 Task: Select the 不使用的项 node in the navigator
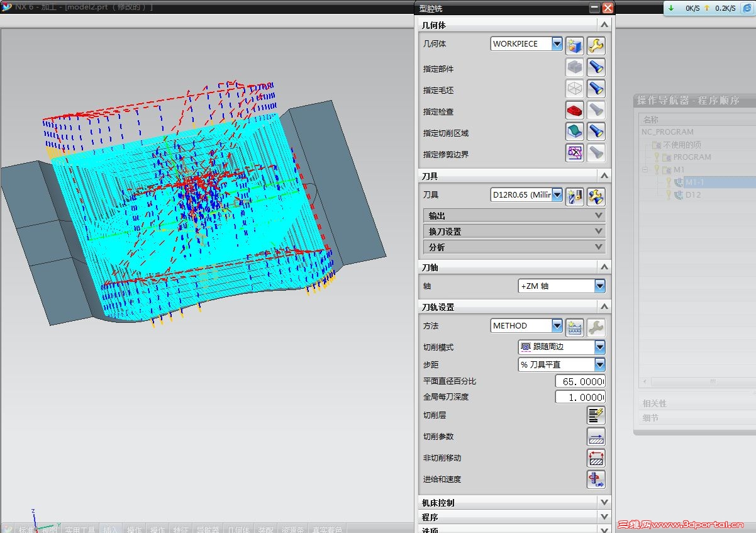[682, 145]
